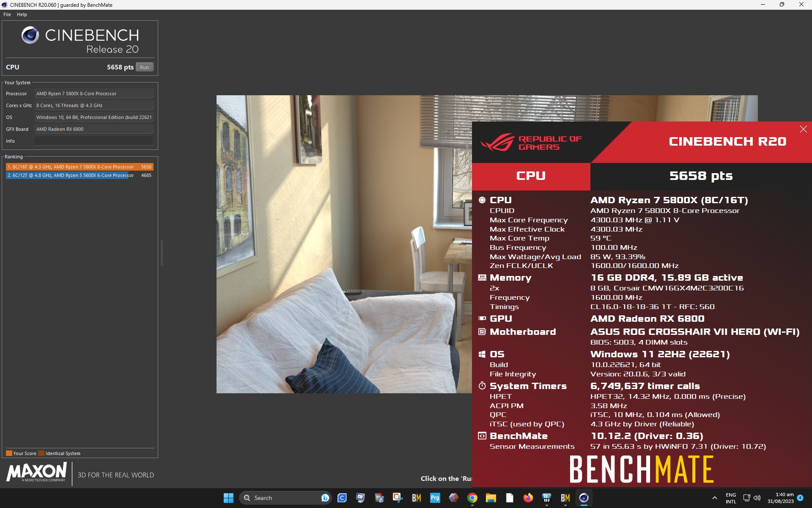Open the File menu
The image size is (812, 508).
click(x=7, y=14)
